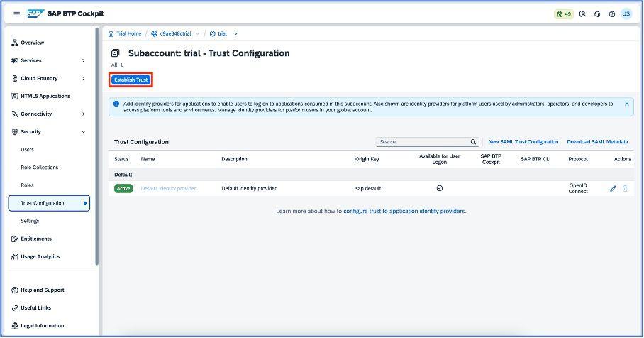
Task: Open Users under Security
Action: 27,150
